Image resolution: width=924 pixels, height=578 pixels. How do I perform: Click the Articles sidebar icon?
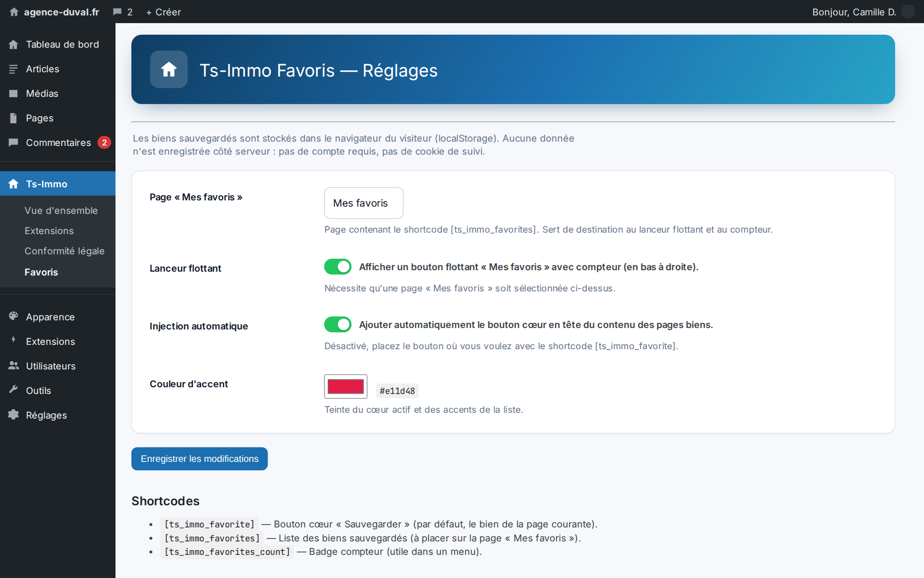click(x=13, y=69)
